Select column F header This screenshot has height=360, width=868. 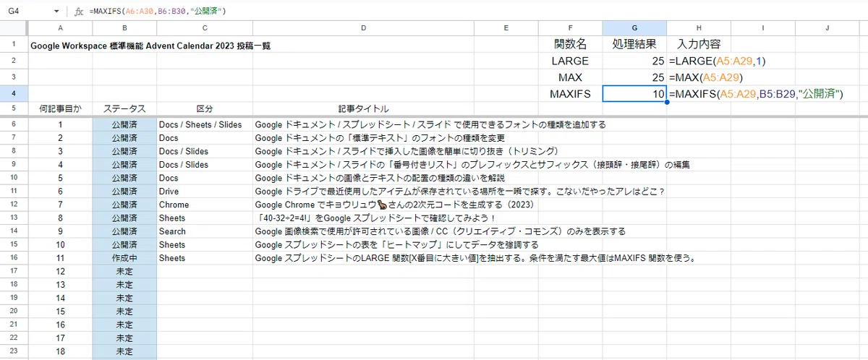571,28
